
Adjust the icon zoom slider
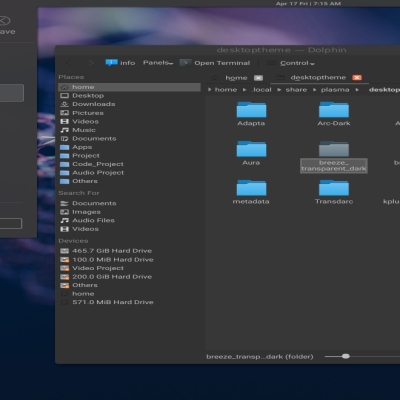[x=346, y=356]
